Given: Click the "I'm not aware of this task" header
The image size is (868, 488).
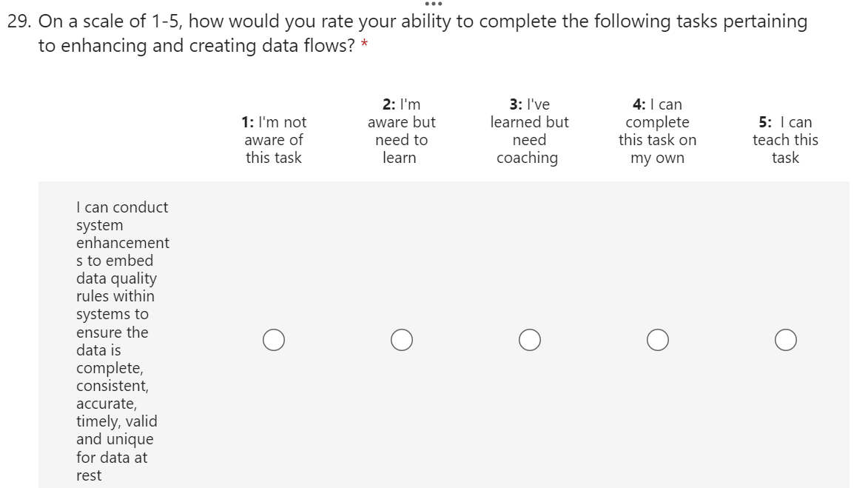Looking at the screenshot, I should pyautogui.click(x=273, y=139).
